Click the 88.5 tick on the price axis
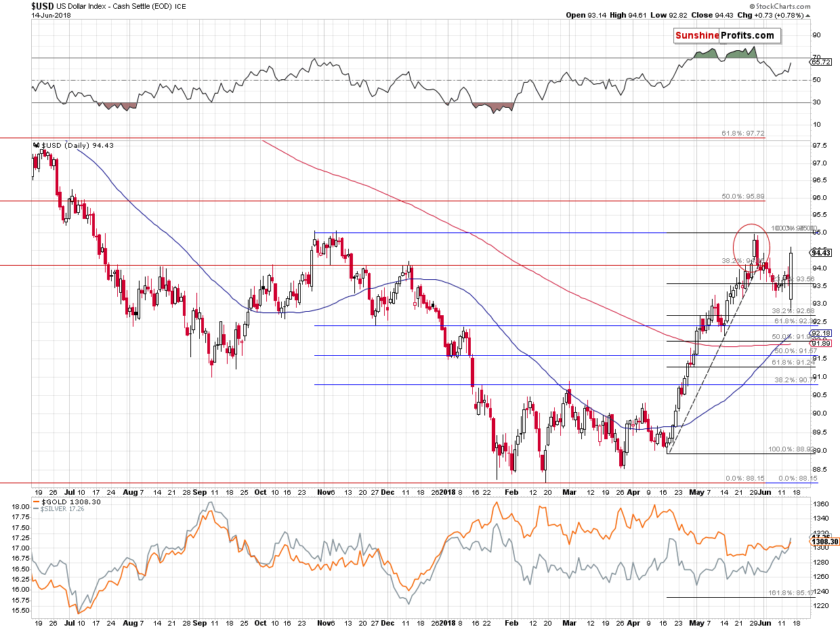This screenshot has width=840, height=629. [819, 469]
